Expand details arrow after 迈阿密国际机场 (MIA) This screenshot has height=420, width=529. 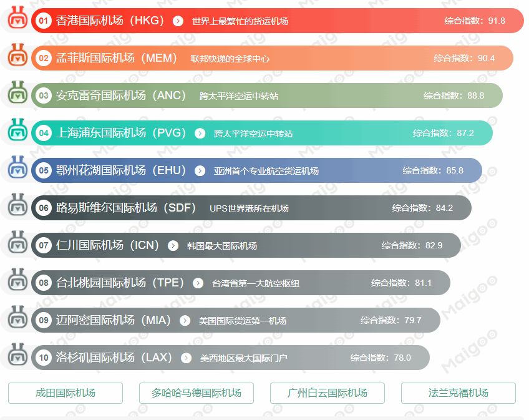185,321
